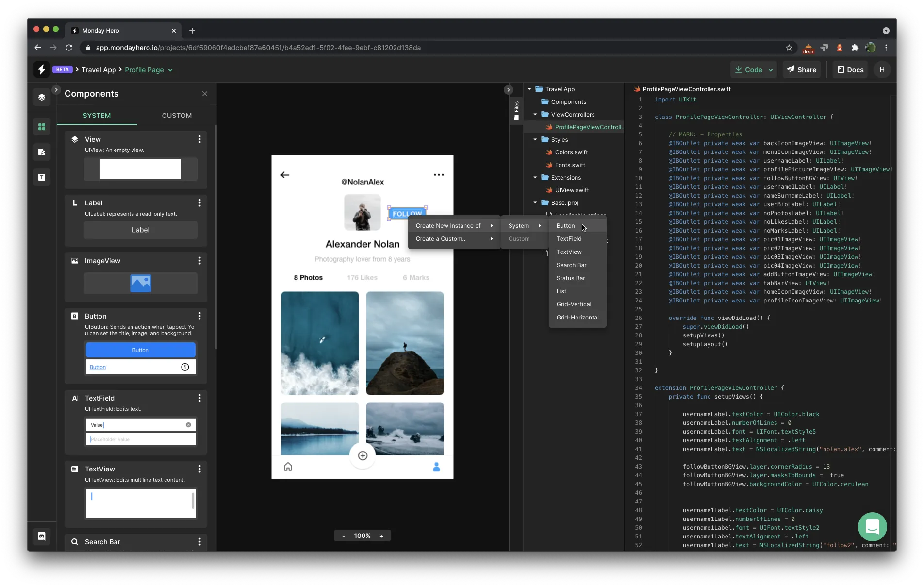This screenshot has width=924, height=587.
Task: Select Grid-Vertical from the submenu
Action: pos(577,304)
